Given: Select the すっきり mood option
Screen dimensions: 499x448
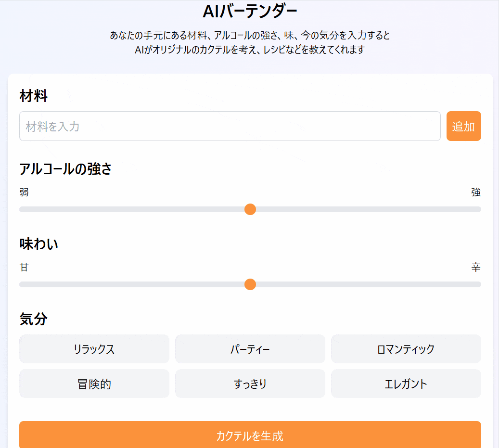Looking at the screenshot, I should click(250, 384).
